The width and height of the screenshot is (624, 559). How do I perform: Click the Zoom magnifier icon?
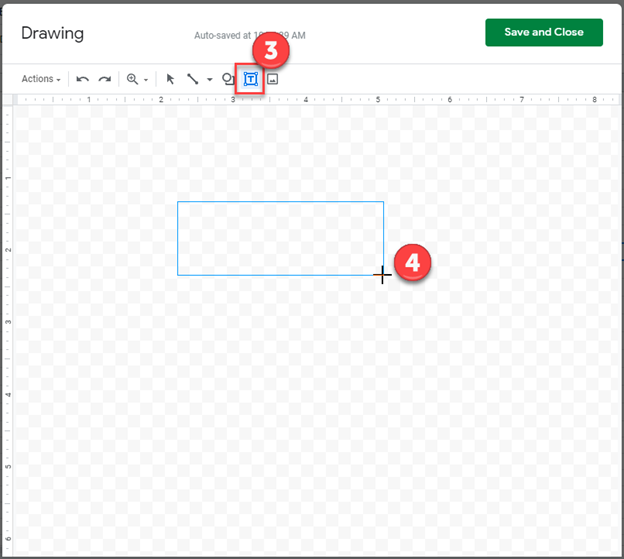tap(132, 79)
